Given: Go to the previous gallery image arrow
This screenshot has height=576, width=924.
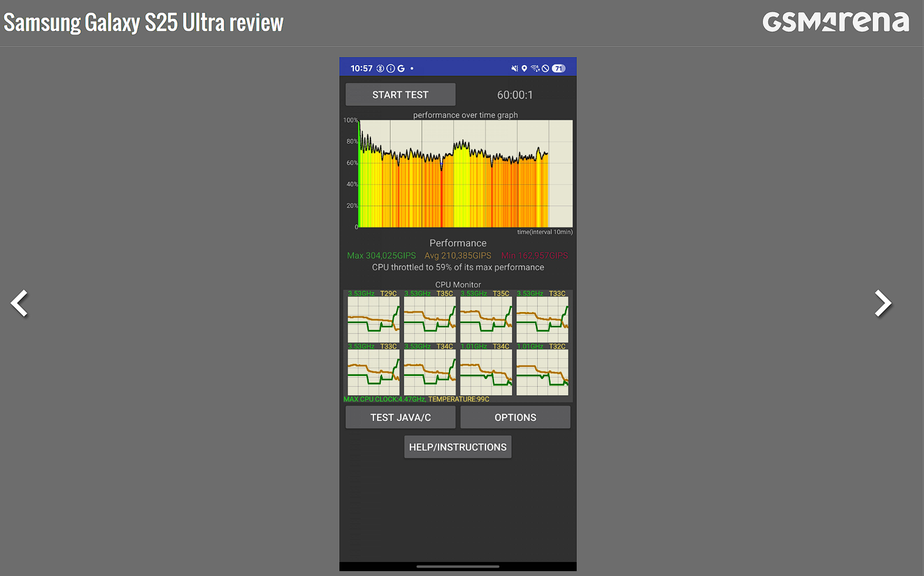Looking at the screenshot, I should tap(19, 303).
